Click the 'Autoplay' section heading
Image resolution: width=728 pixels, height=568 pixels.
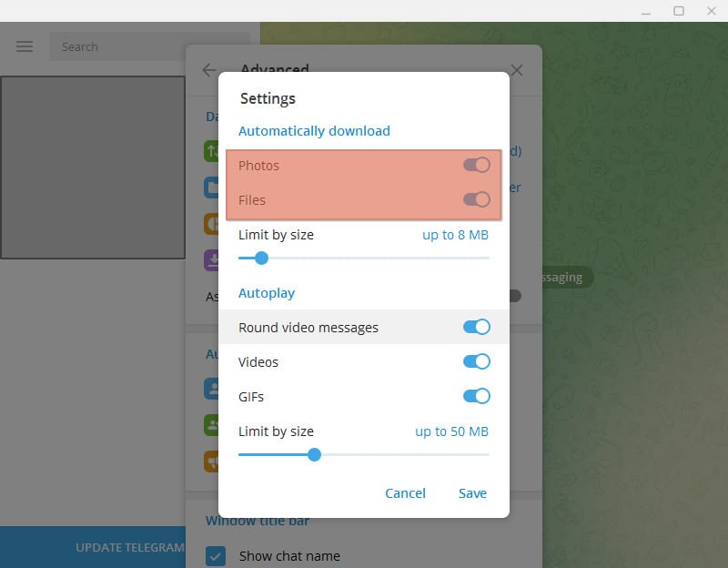click(267, 293)
